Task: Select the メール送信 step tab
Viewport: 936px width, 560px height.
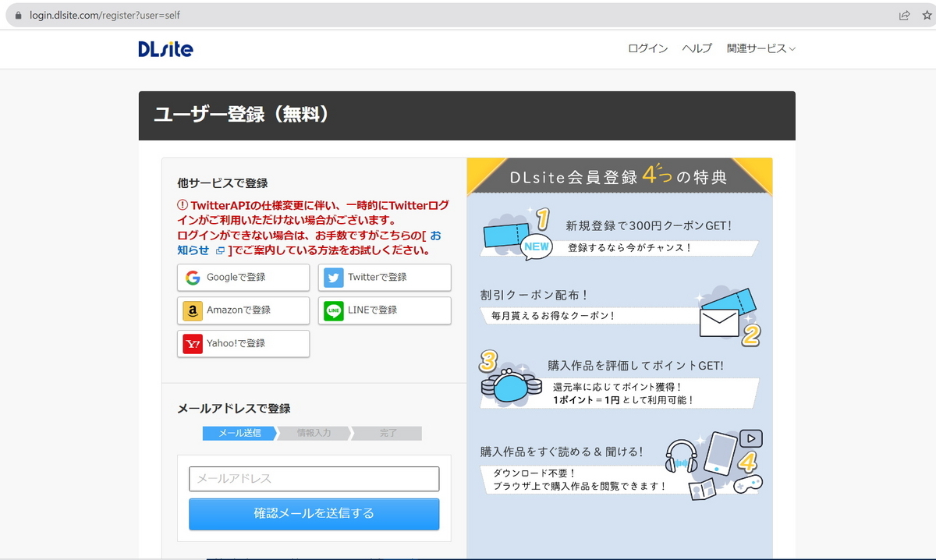Action: 239,433
